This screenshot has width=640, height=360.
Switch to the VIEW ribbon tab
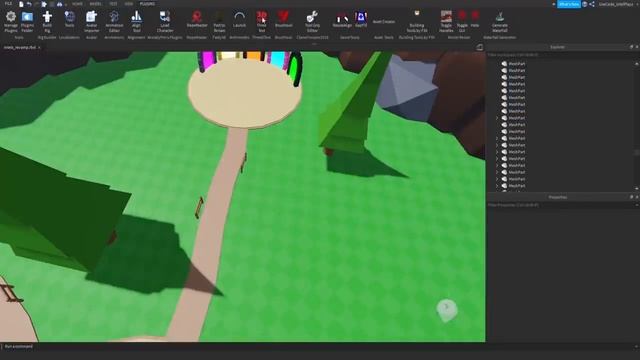coord(129,4)
